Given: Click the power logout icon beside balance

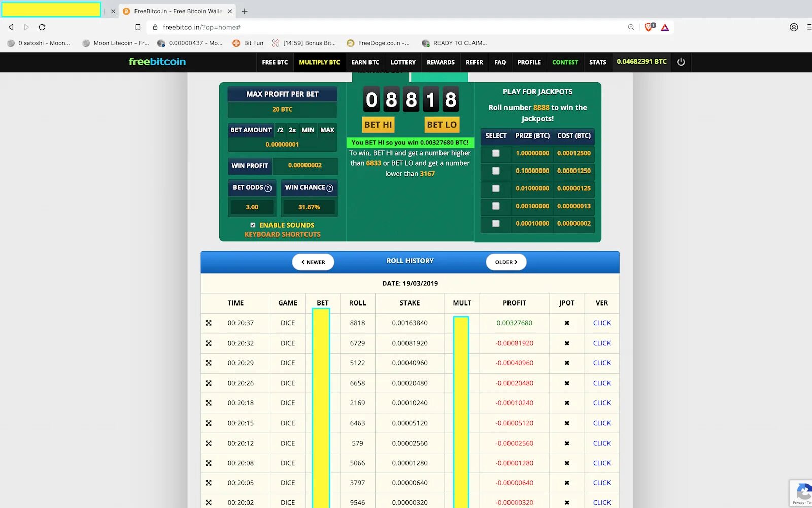Looking at the screenshot, I should pos(681,62).
